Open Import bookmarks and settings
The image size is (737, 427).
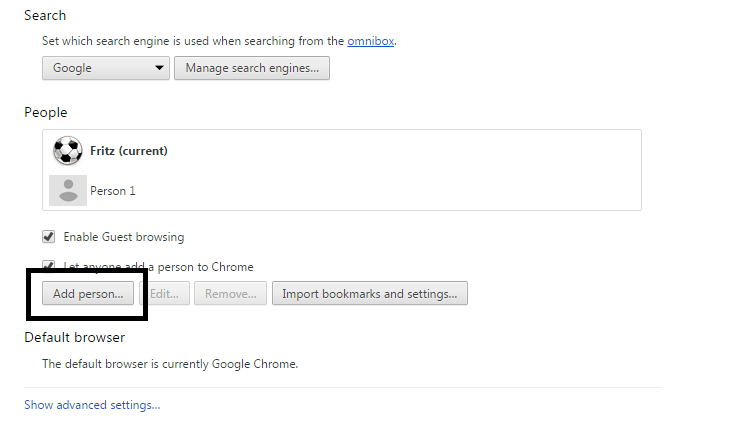point(369,294)
